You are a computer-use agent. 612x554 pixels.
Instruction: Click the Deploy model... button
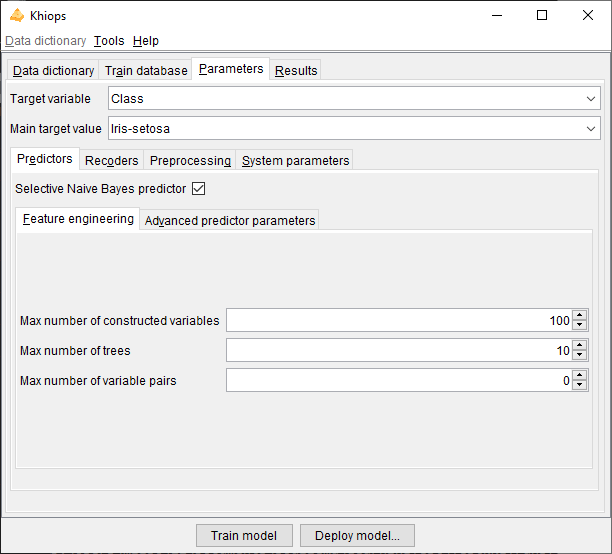click(x=357, y=536)
